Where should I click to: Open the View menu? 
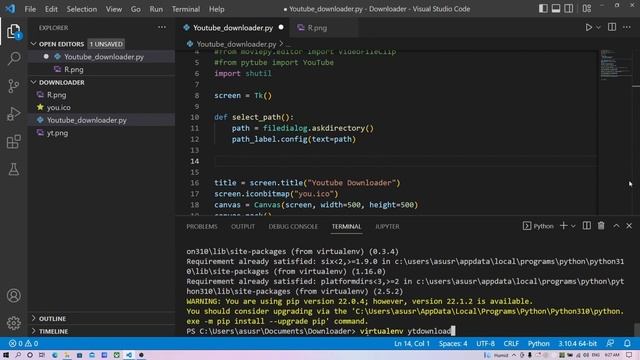114,9
